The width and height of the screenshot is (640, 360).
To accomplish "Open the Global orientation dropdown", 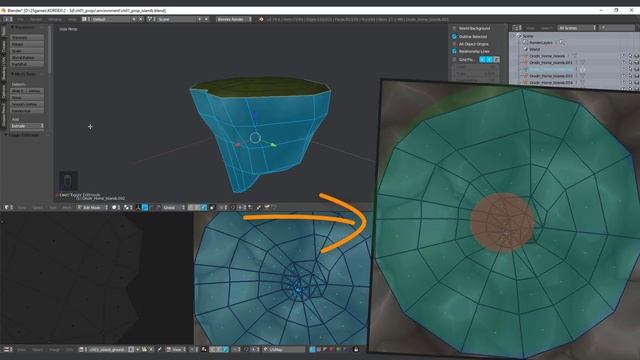I will 174,207.
